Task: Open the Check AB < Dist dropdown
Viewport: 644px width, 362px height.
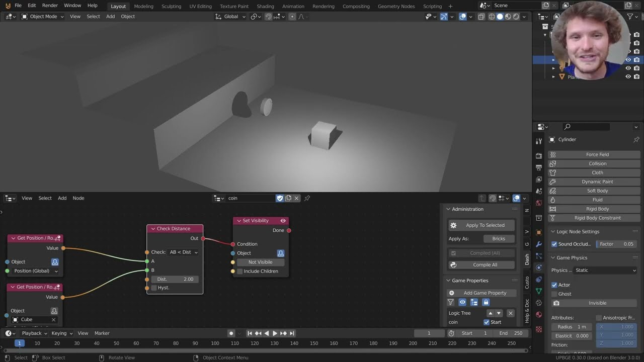Action: coord(184,252)
